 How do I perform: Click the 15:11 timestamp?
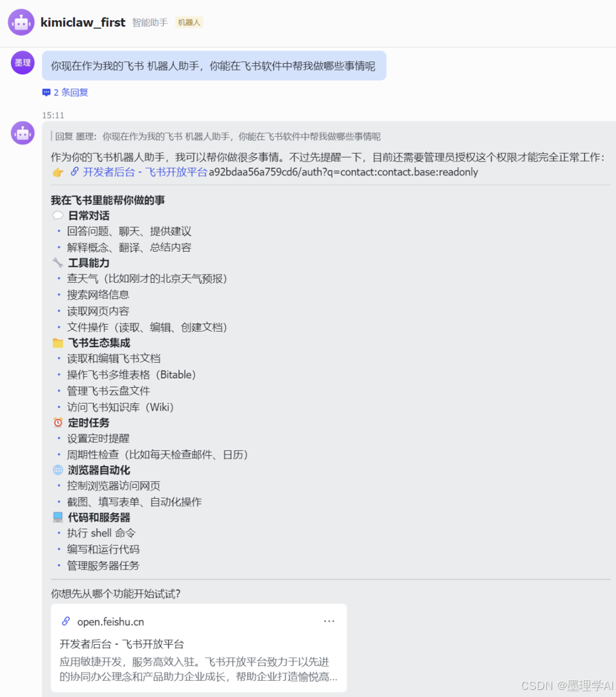point(53,115)
